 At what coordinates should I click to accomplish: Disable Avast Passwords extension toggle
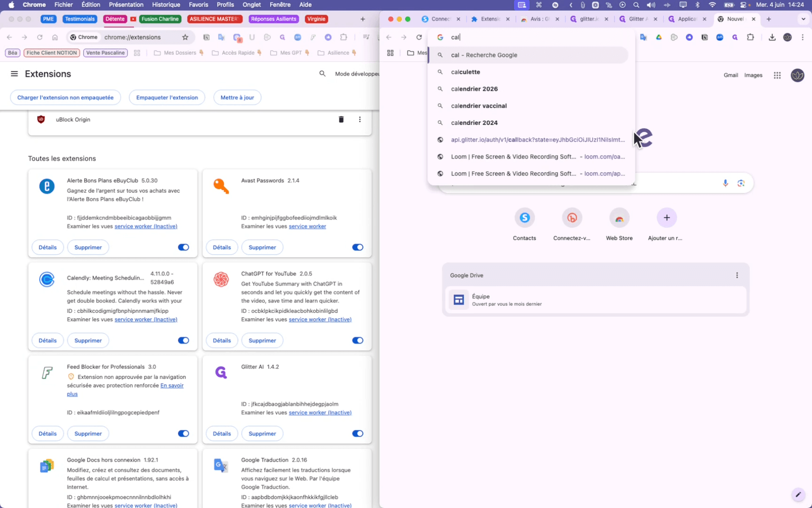[x=358, y=247]
